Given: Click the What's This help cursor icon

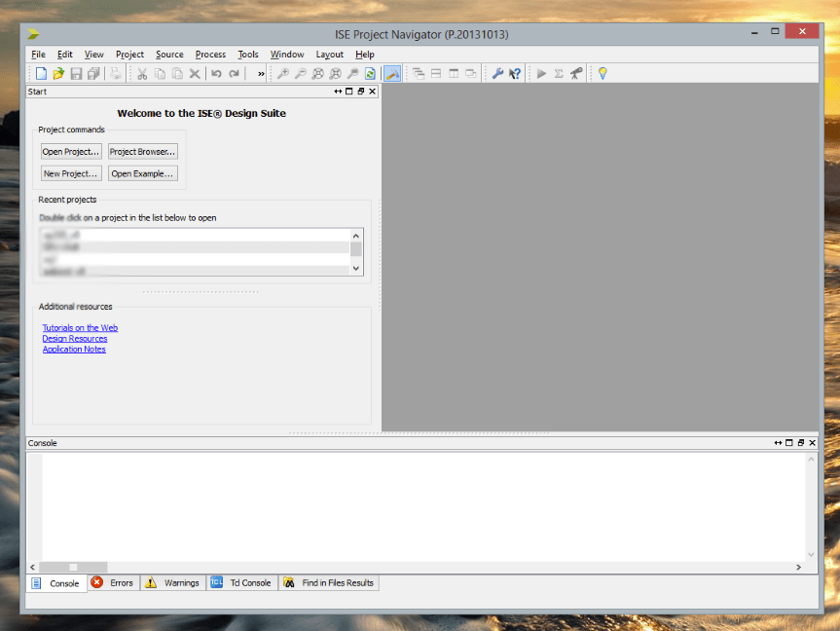Looking at the screenshot, I should pyautogui.click(x=515, y=73).
